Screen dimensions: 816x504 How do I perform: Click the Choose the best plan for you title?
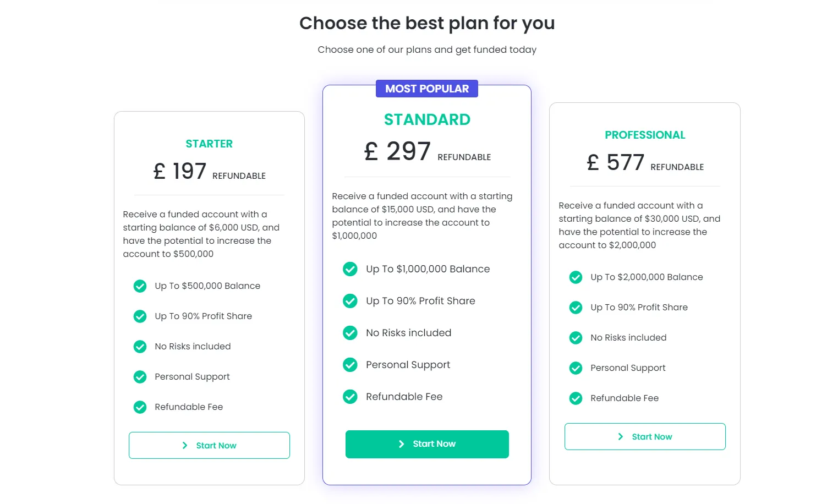427,23
